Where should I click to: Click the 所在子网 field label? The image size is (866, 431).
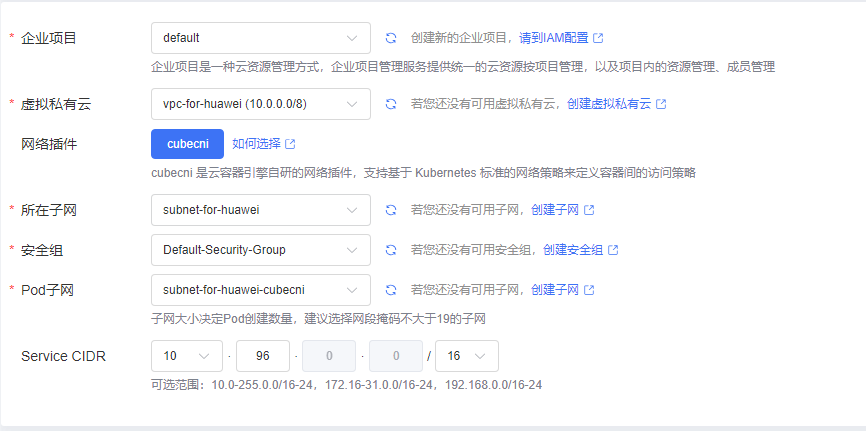click(x=49, y=210)
